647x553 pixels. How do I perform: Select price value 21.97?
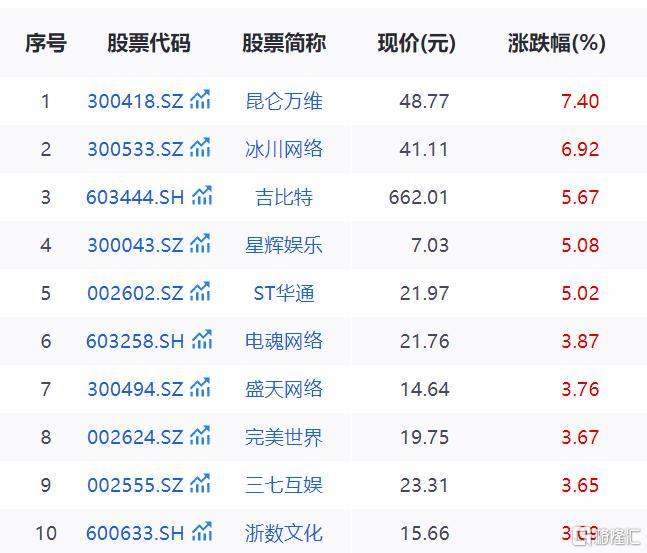coord(424,293)
